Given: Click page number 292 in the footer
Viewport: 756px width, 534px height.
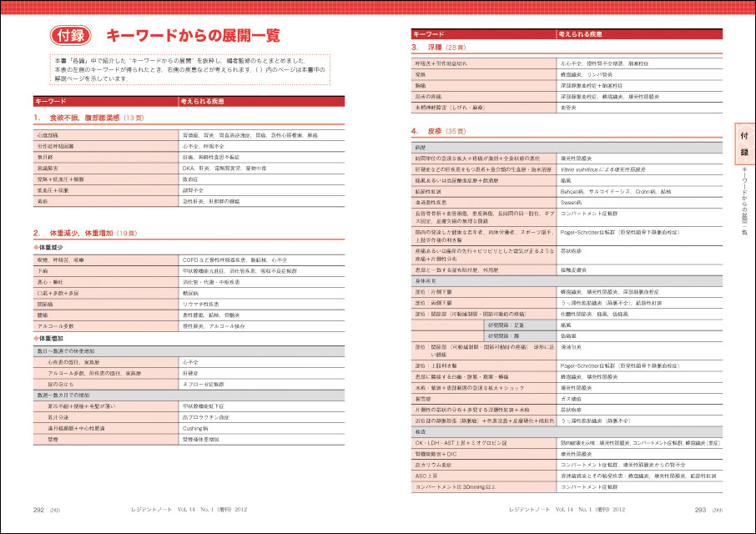Looking at the screenshot, I should 38,508.
